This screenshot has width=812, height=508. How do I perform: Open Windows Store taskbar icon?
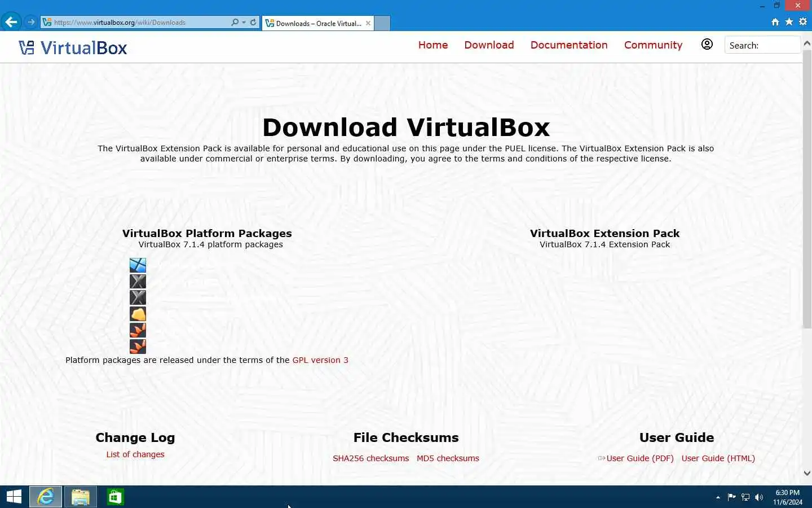[115, 497]
